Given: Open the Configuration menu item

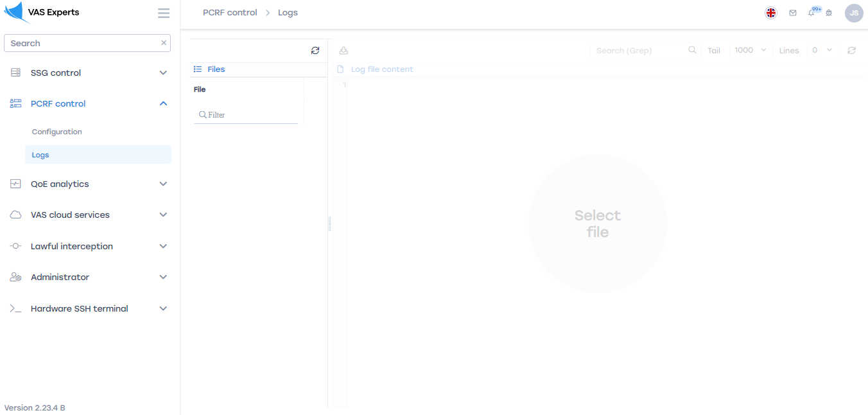Looking at the screenshot, I should click(57, 132).
